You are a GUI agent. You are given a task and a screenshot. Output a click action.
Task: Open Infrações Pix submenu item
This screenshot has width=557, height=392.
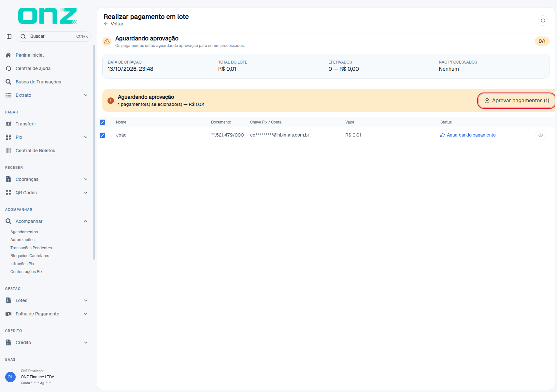(x=22, y=264)
